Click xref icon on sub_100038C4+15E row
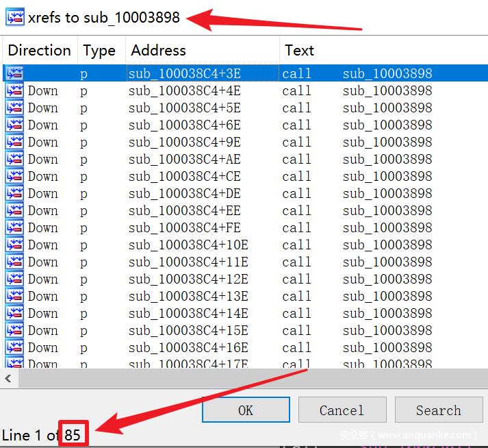The width and height of the screenshot is (488, 448). click(14, 330)
